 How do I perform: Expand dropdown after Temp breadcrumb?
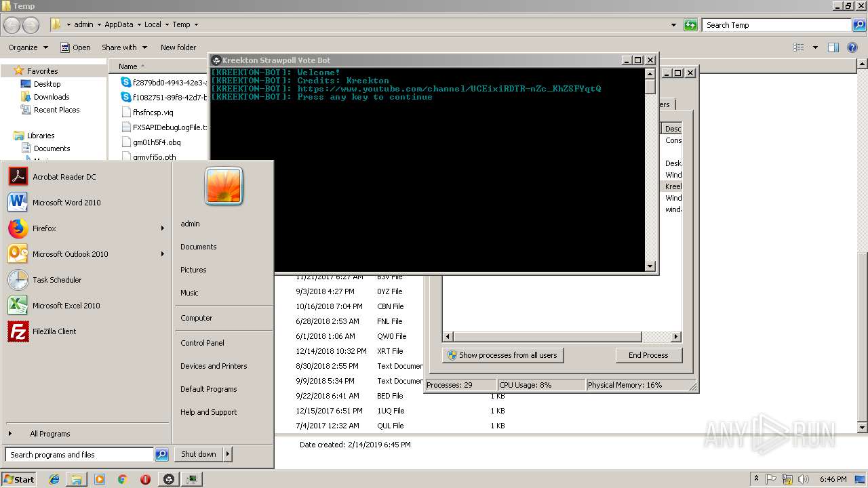[196, 25]
